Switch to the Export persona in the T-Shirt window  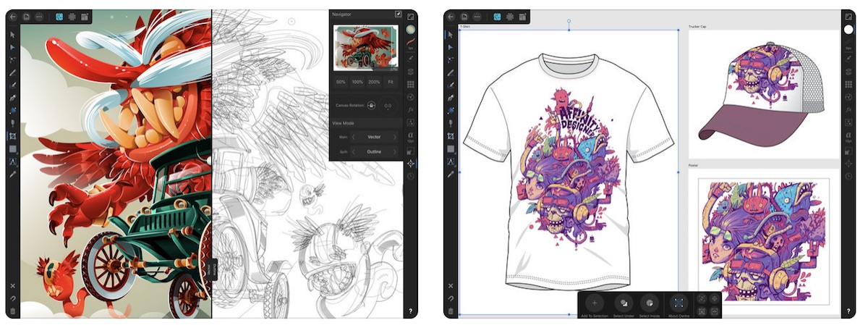523,15
